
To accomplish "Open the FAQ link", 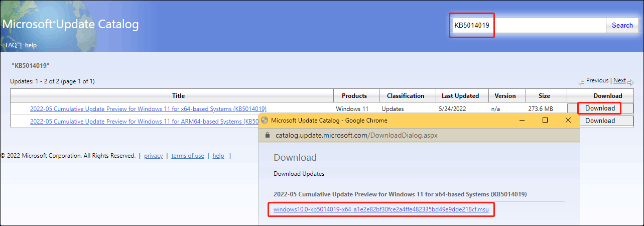I will (x=11, y=45).
